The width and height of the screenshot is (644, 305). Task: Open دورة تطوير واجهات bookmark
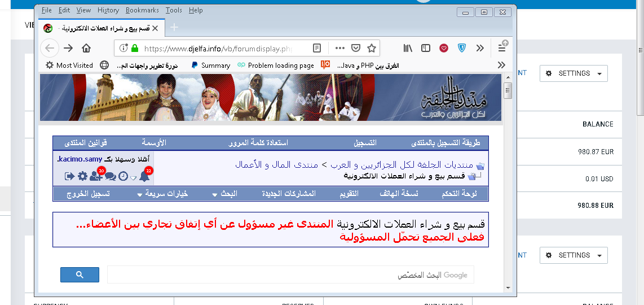pyautogui.click(x=147, y=65)
